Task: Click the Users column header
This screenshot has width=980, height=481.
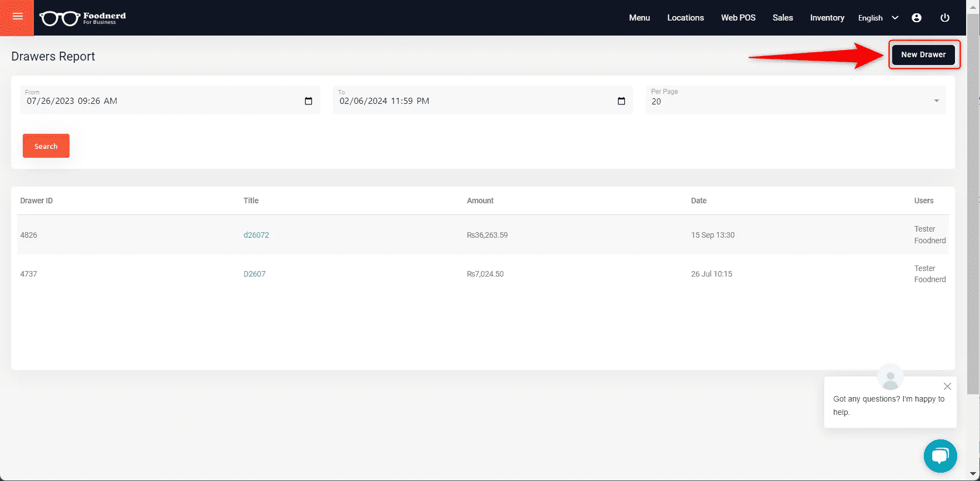Action: (x=924, y=201)
